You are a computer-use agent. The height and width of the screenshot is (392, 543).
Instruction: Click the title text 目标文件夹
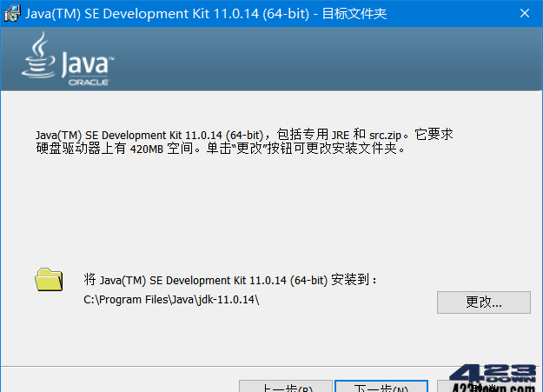tap(354, 14)
